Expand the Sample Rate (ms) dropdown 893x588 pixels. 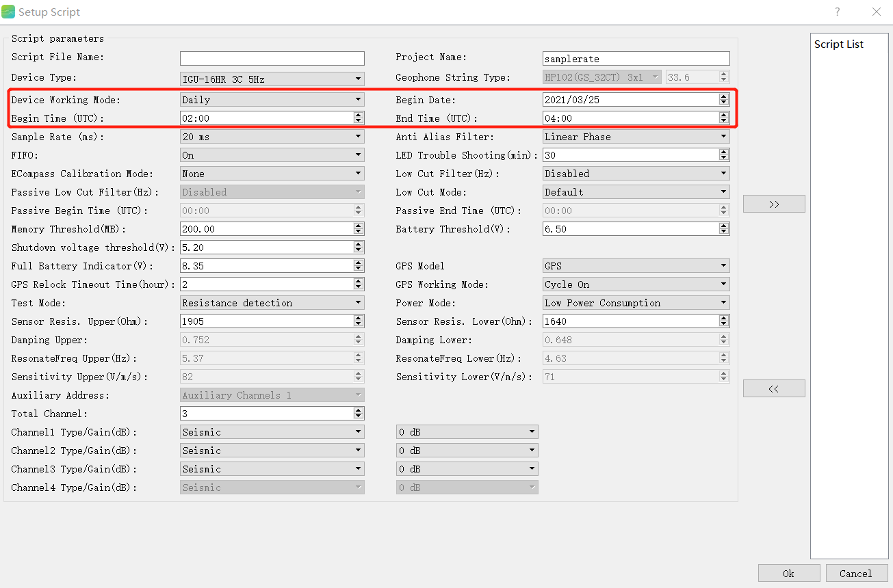tap(272, 137)
